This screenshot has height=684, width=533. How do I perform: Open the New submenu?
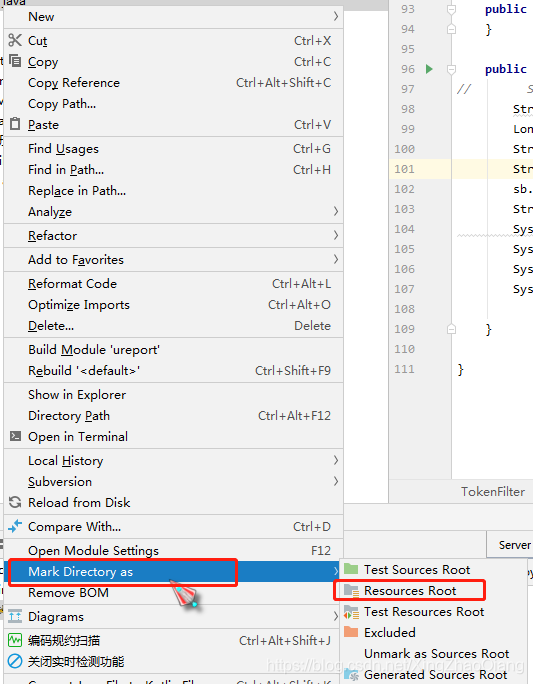pos(174,16)
